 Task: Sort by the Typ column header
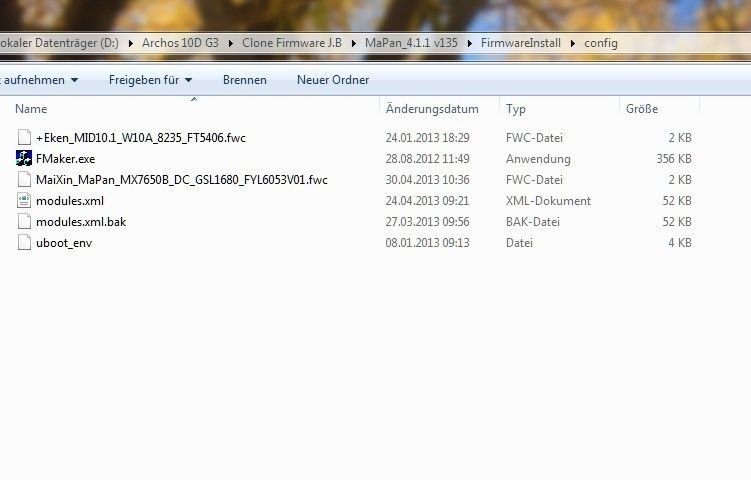coord(515,109)
